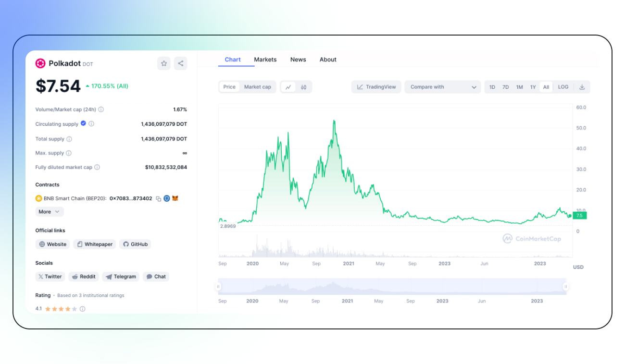Set chart range to 1M
This screenshot has width=625, height=364.
click(520, 87)
